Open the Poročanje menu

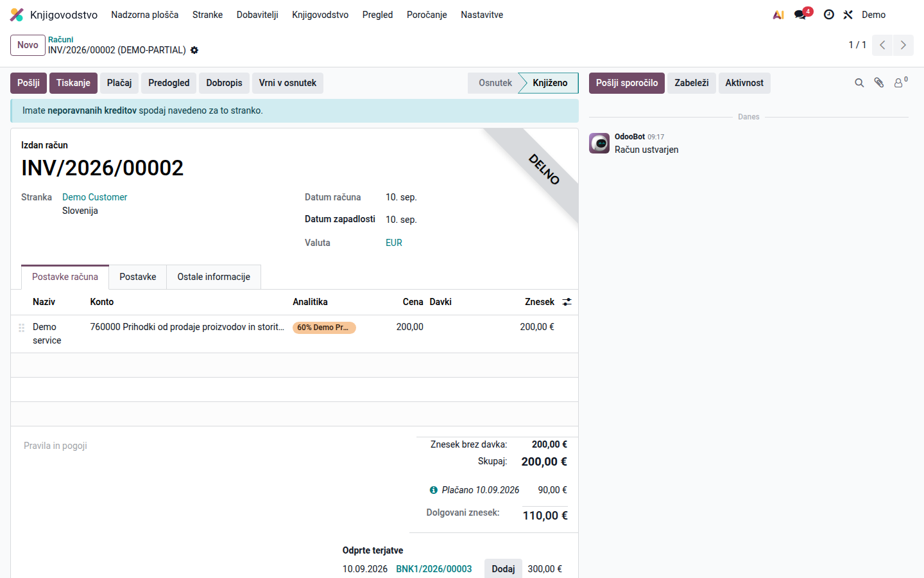(x=427, y=15)
